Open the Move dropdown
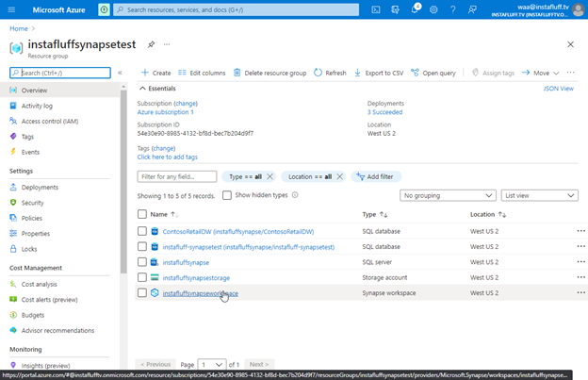 tap(540, 73)
